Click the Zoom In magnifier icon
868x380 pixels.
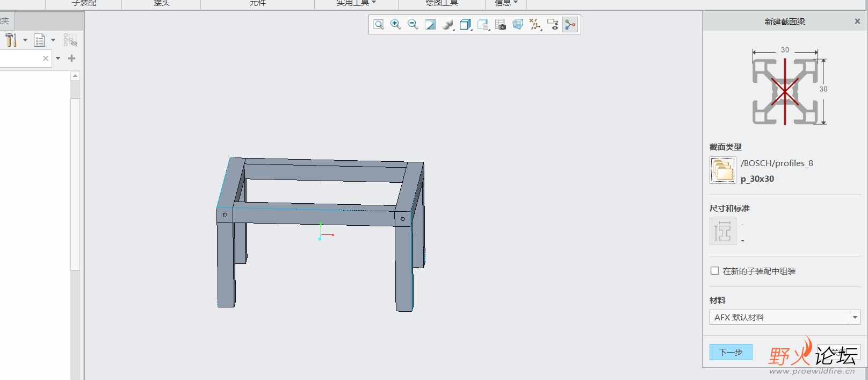click(x=396, y=24)
